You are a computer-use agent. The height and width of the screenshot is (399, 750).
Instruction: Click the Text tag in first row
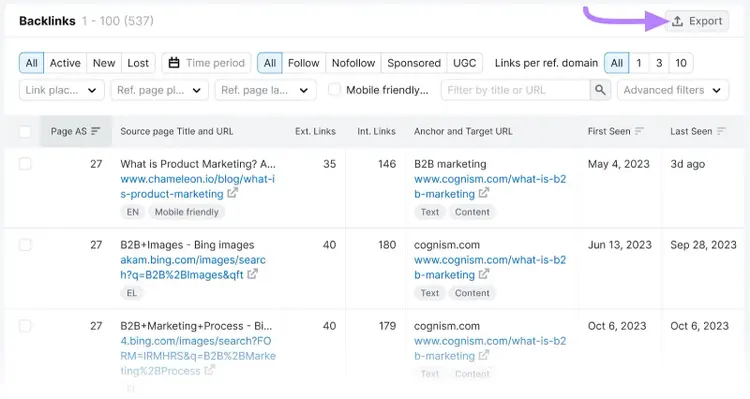pyautogui.click(x=430, y=212)
